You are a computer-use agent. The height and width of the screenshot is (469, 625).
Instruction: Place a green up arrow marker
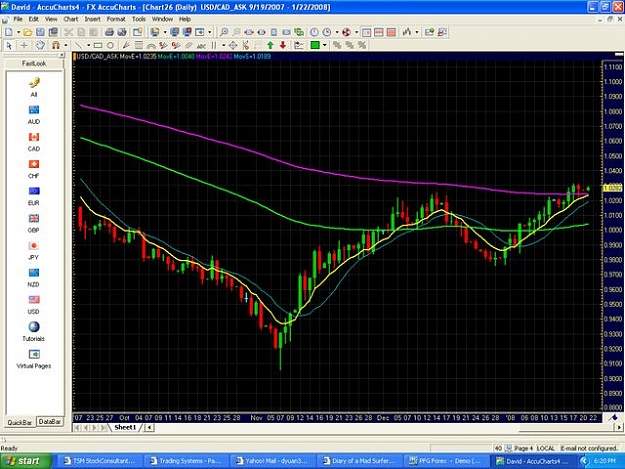click(271, 45)
